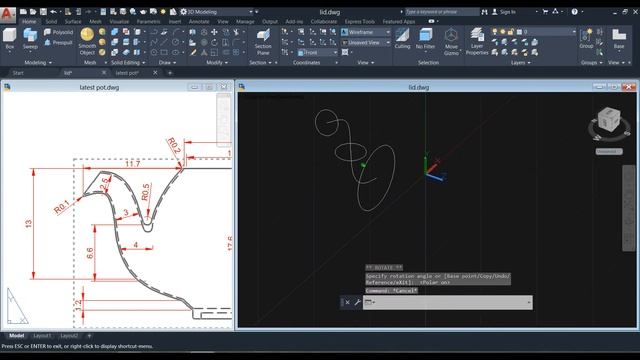
Task: Switch to the Visualize ribbon tab
Action: (119, 21)
